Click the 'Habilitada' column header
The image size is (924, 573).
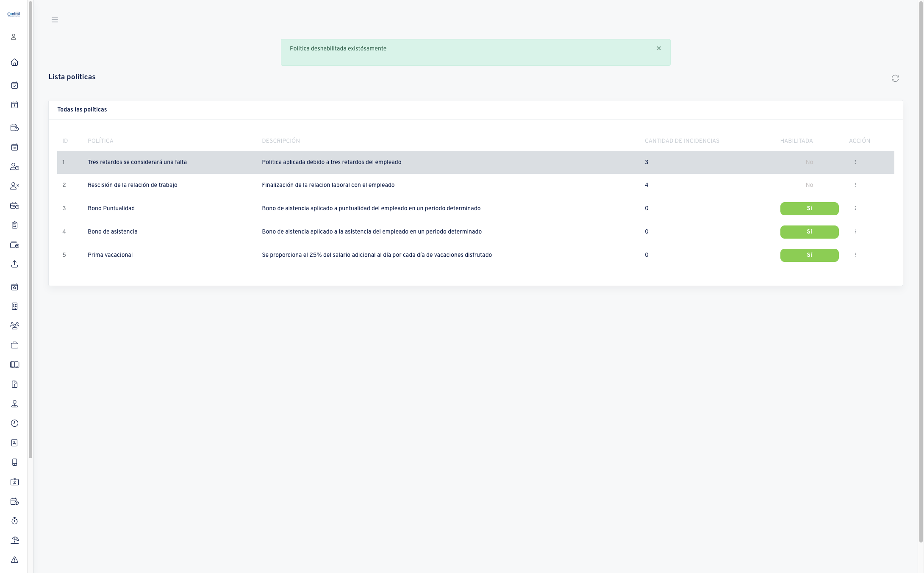click(796, 141)
